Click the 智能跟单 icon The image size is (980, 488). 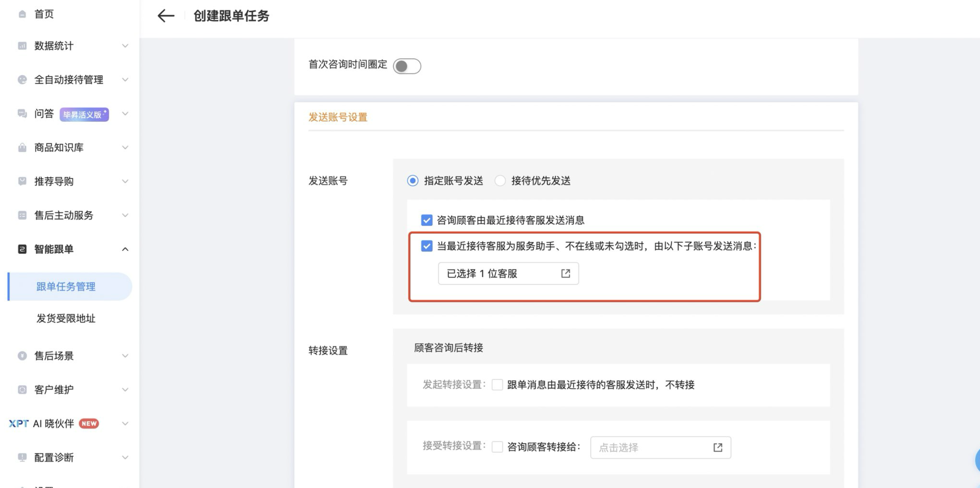pyautogui.click(x=22, y=249)
